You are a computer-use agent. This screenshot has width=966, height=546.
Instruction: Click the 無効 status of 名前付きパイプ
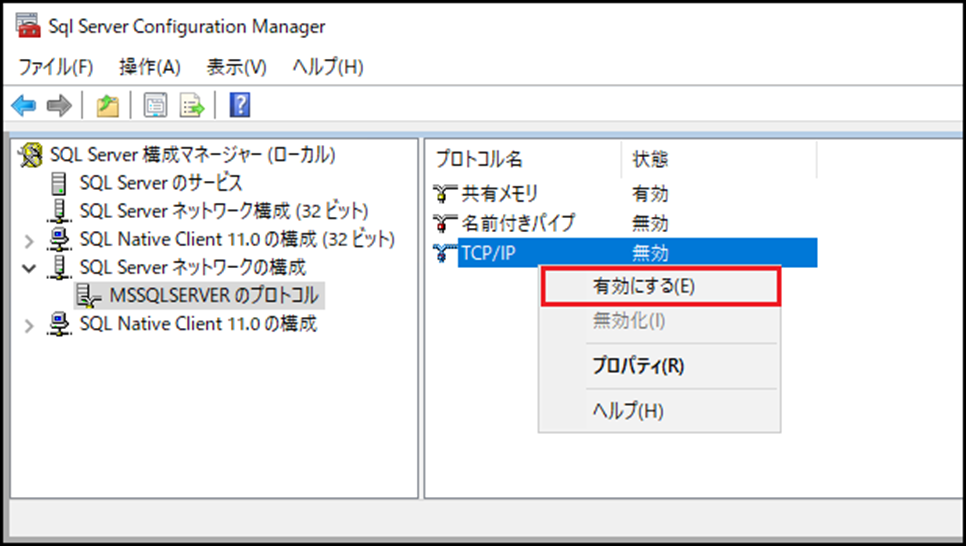click(650, 223)
